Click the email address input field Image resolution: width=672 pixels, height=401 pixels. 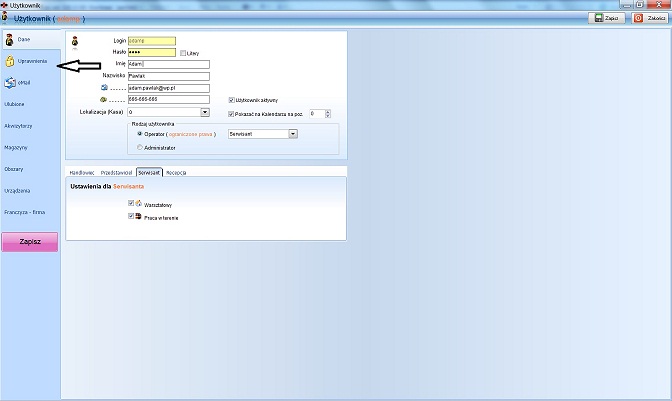click(169, 88)
